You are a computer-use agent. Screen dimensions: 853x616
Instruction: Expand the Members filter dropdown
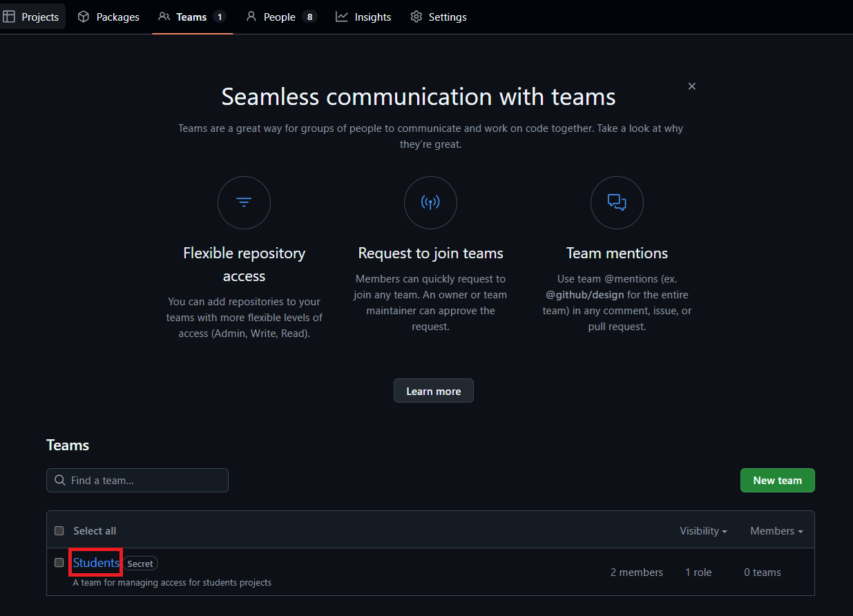(x=776, y=530)
